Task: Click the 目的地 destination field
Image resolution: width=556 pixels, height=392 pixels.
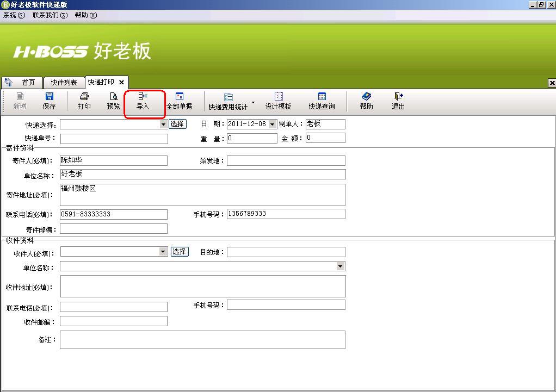Action: tap(286, 252)
